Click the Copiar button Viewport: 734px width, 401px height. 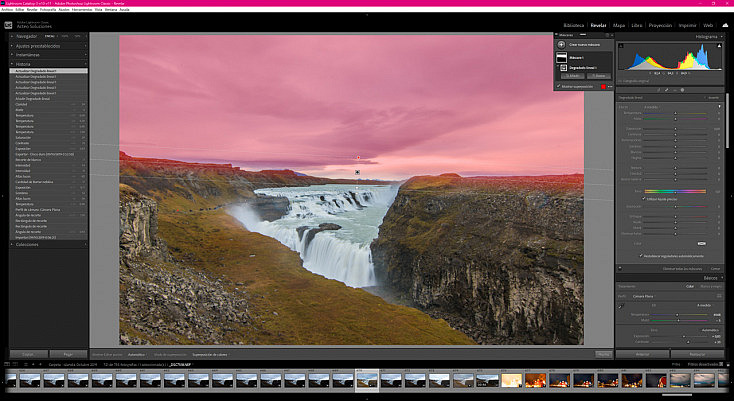pyautogui.click(x=29, y=354)
